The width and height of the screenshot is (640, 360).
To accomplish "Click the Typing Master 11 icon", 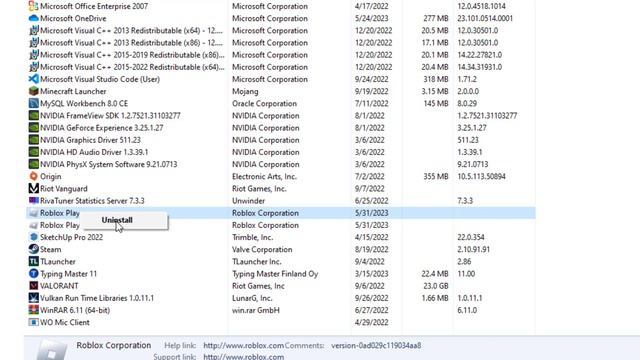I will [x=33, y=274].
